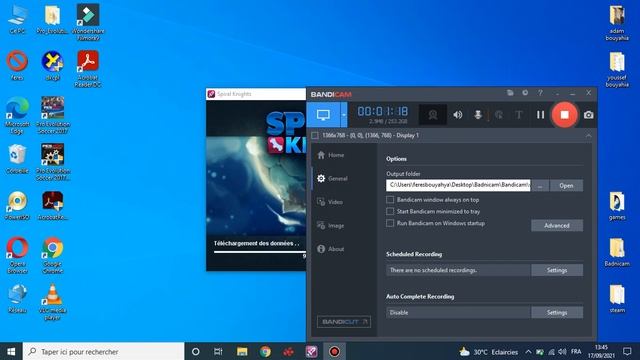Open Task View from taskbar
This screenshot has height=360, width=640.
click(x=218, y=351)
